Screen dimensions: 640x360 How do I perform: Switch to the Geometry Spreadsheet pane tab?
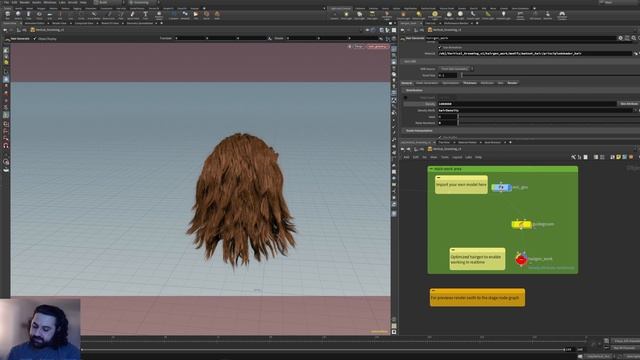[x=140, y=23]
